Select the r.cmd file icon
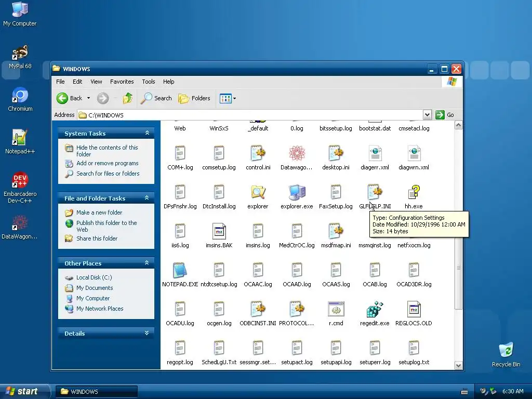This screenshot has height=399, width=532. tap(336, 309)
